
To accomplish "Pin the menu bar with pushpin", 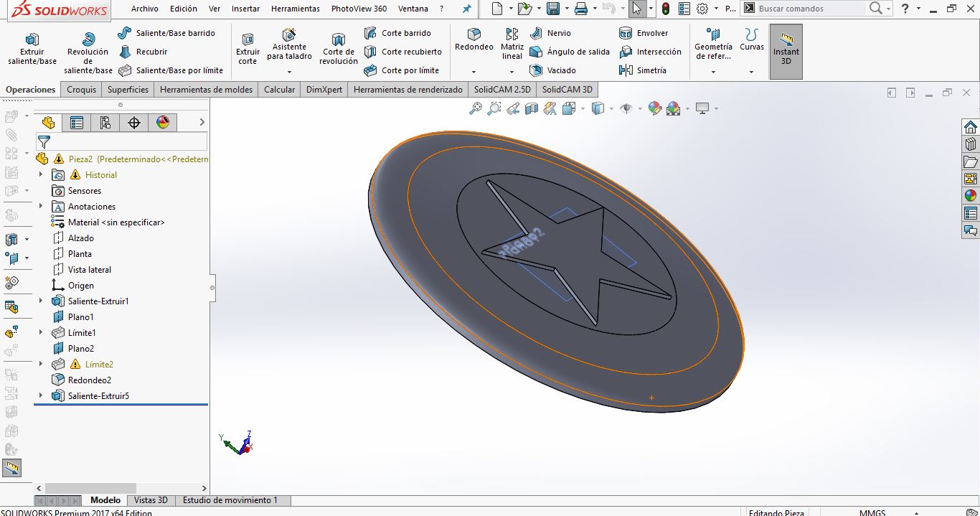I will (x=467, y=9).
